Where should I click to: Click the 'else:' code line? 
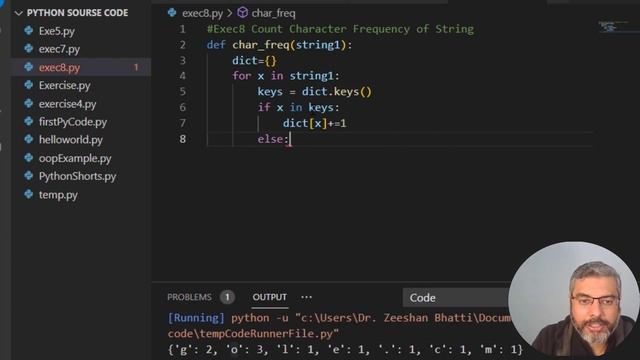[273, 139]
